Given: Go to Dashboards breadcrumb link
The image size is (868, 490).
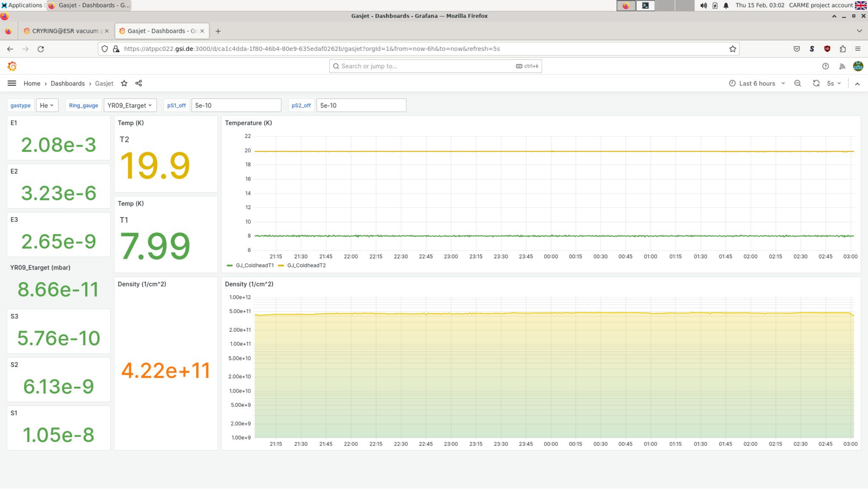Looking at the screenshot, I should point(67,83).
